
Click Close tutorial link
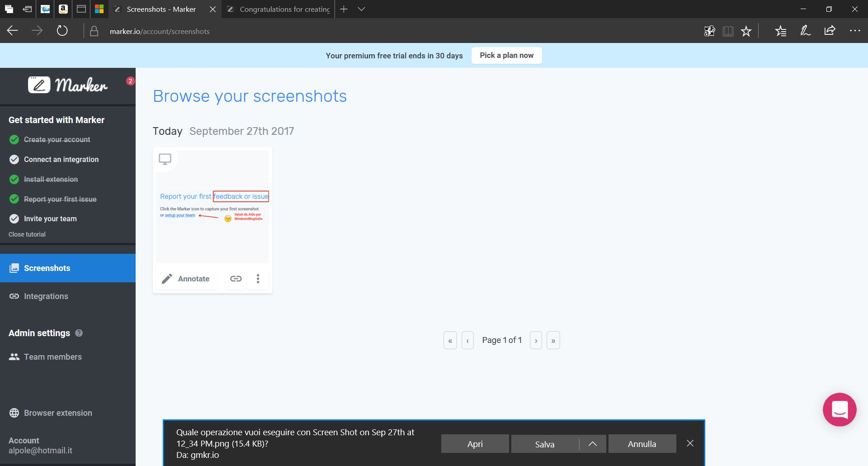[x=27, y=234]
